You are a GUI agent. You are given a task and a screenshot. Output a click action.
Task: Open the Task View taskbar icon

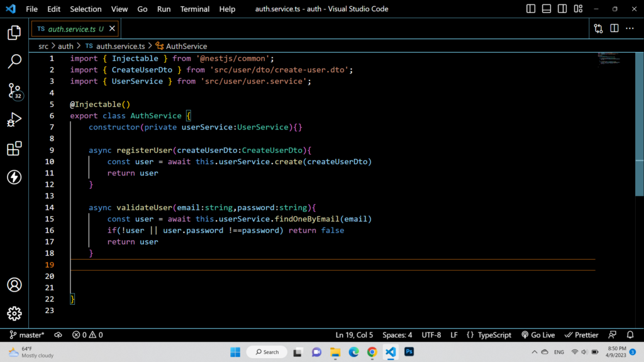click(297, 352)
